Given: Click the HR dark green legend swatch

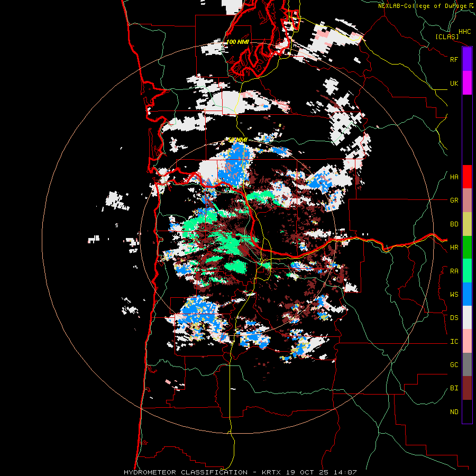Looking at the screenshot, I should click(467, 248).
